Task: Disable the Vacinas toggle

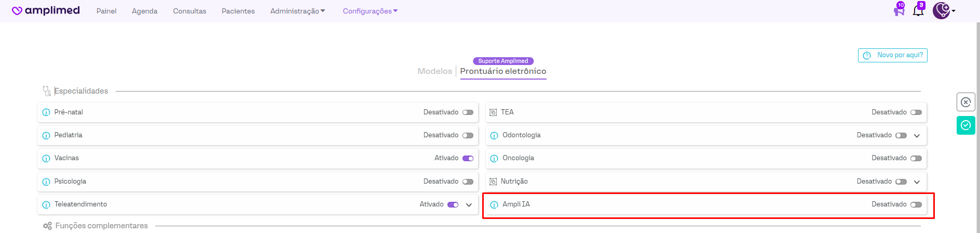Action: coord(468,158)
